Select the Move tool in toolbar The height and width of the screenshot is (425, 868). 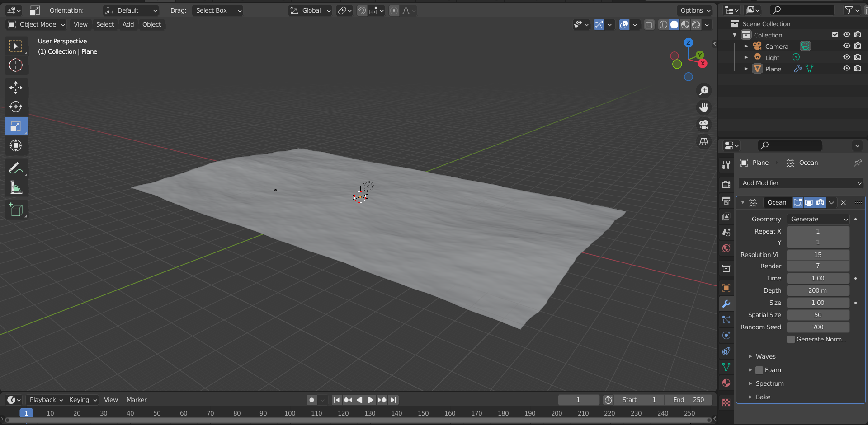[16, 87]
